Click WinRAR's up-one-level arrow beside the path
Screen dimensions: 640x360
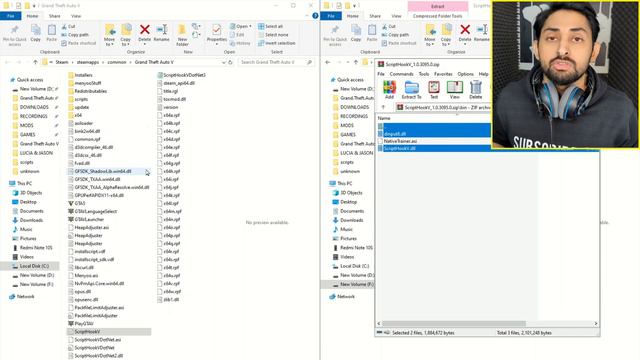click(x=383, y=107)
